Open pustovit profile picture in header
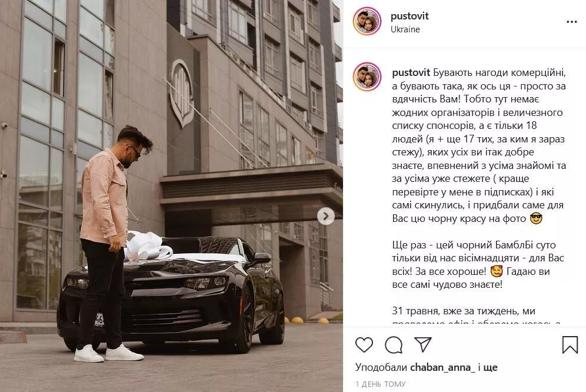Viewport: 586px width, 392px height. click(367, 21)
